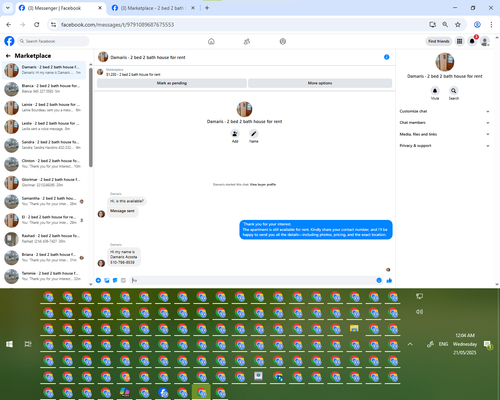Viewport: 500px width, 400px height.
Task: Click the conversation list scrollbar
Action: [x=91, y=117]
